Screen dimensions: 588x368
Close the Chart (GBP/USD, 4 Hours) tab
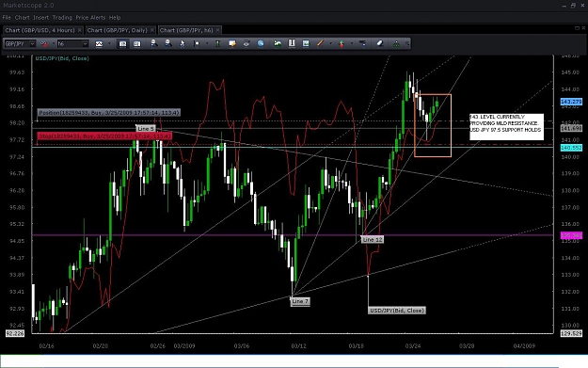(x=80, y=30)
